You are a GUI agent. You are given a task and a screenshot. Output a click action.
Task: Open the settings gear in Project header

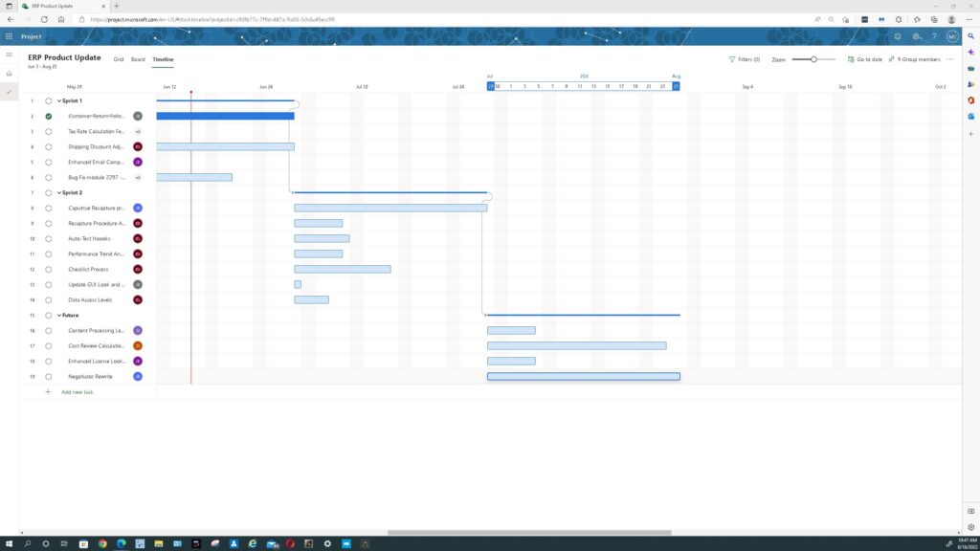916,36
